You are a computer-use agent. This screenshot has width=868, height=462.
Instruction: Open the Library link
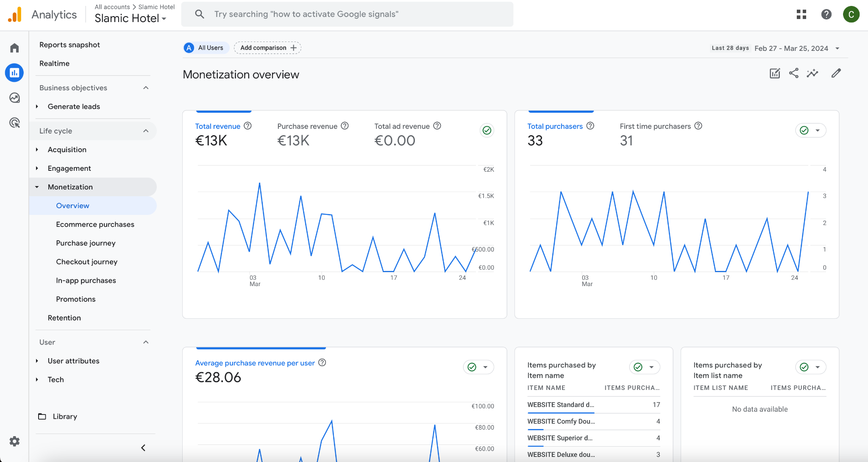[x=64, y=416]
